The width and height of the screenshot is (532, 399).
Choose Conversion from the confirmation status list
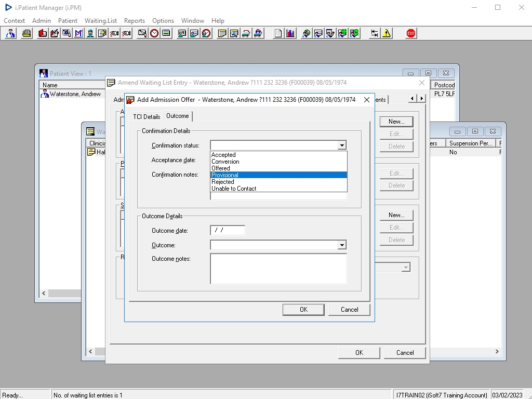(278, 162)
